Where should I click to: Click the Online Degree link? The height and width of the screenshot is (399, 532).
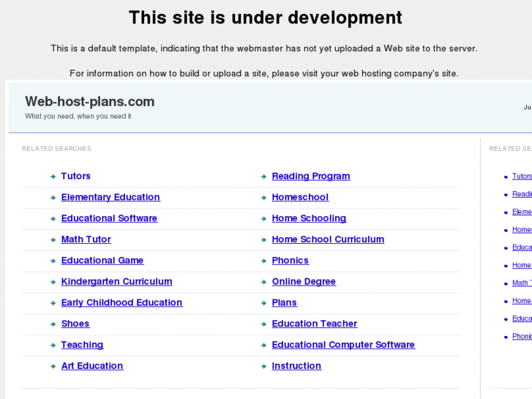[x=304, y=282]
